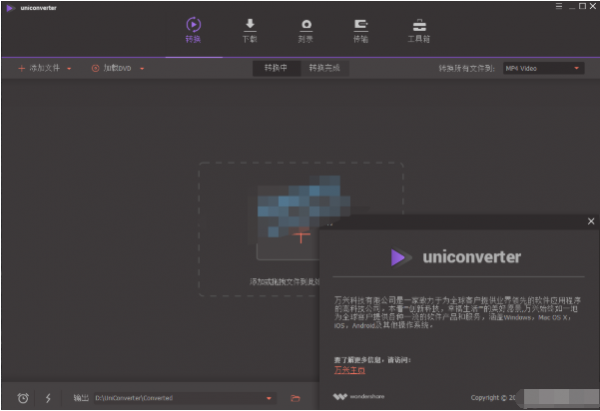Viewport: 600px width, 411px height.
Task: Click the scheduler alarm clock icon
Action: [x=23, y=398]
